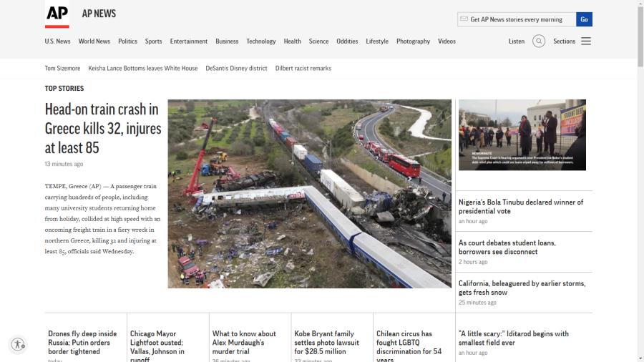Click the search magnifier icon
Image resolution: width=644 pixels, height=362 pixels.
(539, 41)
